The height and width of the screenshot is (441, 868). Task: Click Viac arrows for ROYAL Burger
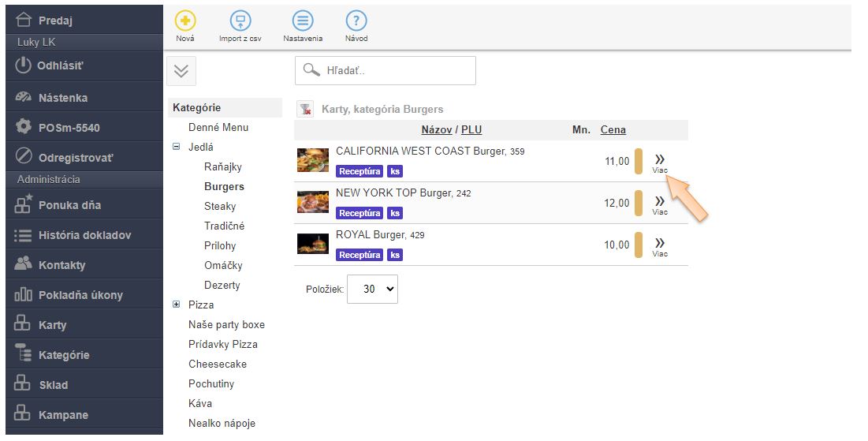click(660, 245)
